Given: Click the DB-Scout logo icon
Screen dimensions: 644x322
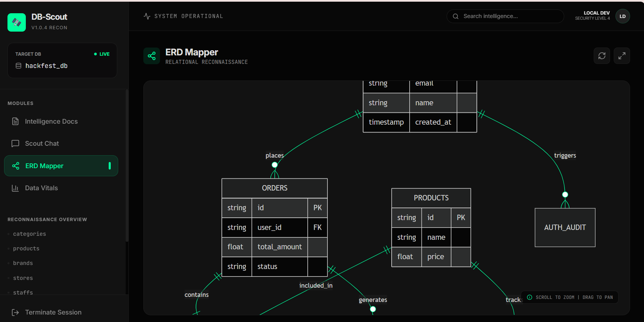Looking at the screenshot, I should point(16,22).
